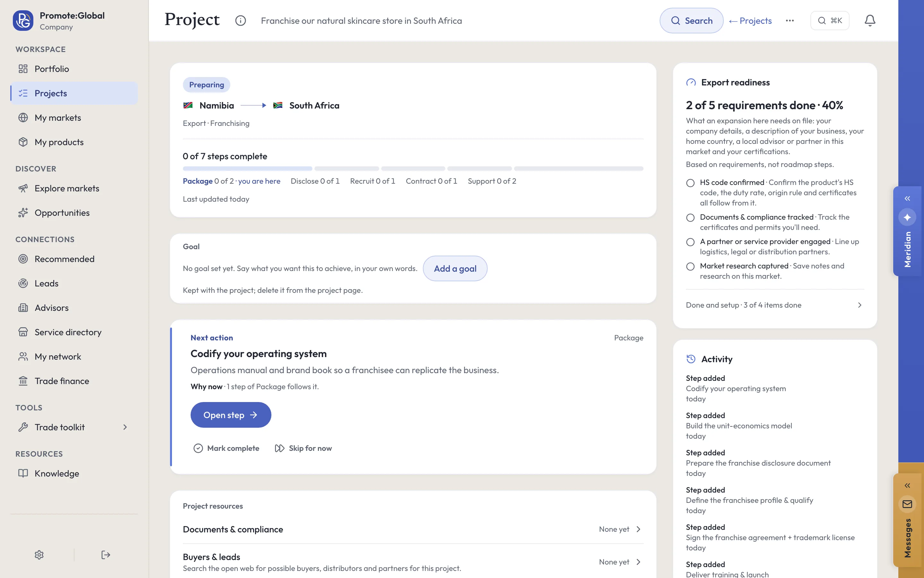
Task: Click 'Prepare the franchise disclosure document' entry
Action: 758,463
